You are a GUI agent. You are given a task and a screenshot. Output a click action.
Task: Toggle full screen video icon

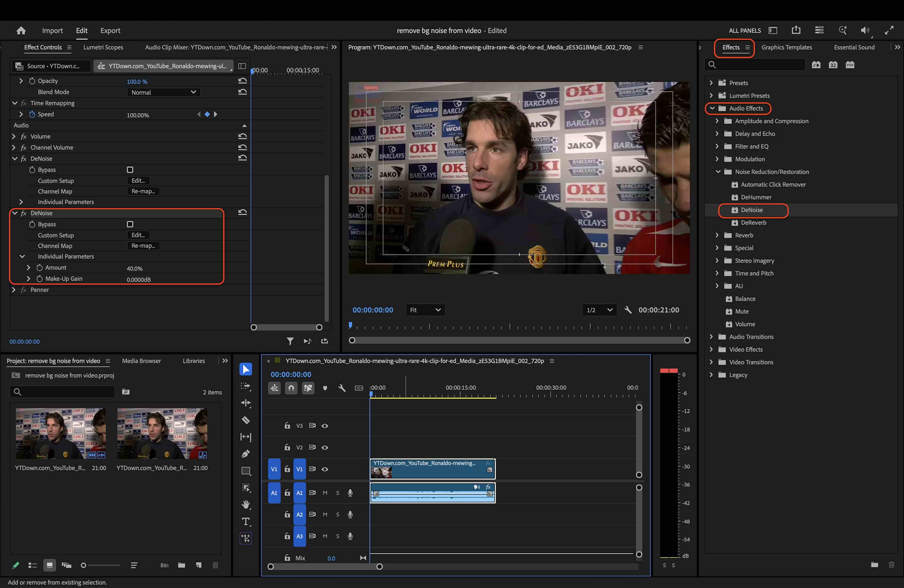coord(889,30)
